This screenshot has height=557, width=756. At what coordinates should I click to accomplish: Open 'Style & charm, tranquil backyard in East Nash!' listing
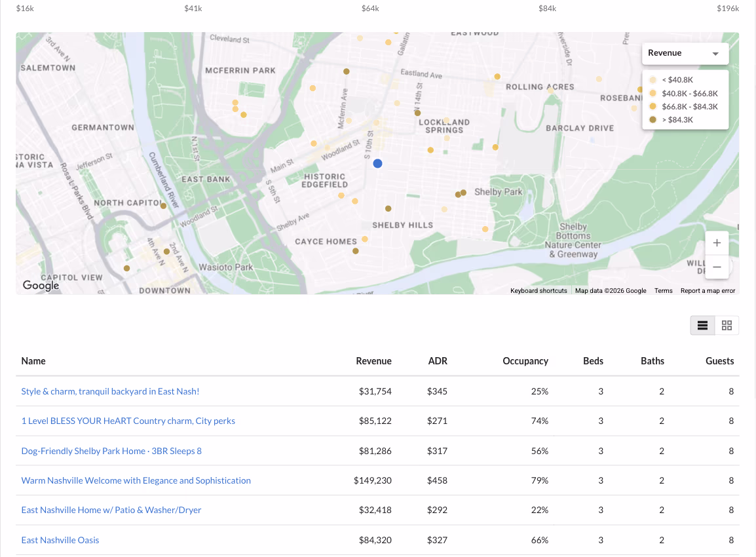click(x=110, y=391)
